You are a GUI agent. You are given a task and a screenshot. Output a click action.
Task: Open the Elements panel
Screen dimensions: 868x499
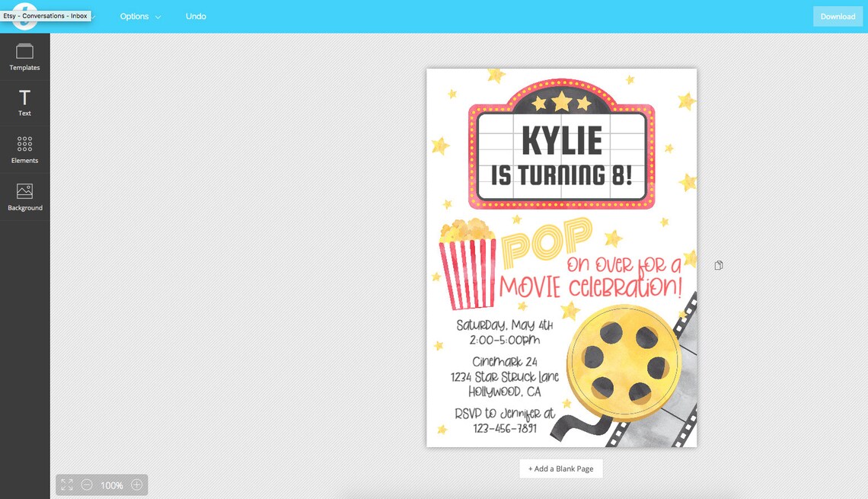(x=24, y=149)
